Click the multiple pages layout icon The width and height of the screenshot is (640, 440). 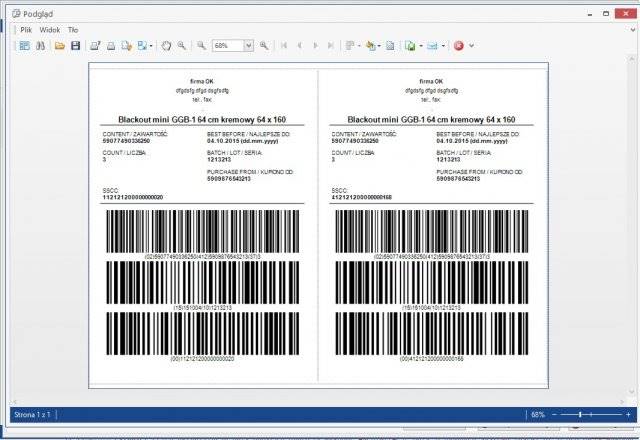coord(350,46)
